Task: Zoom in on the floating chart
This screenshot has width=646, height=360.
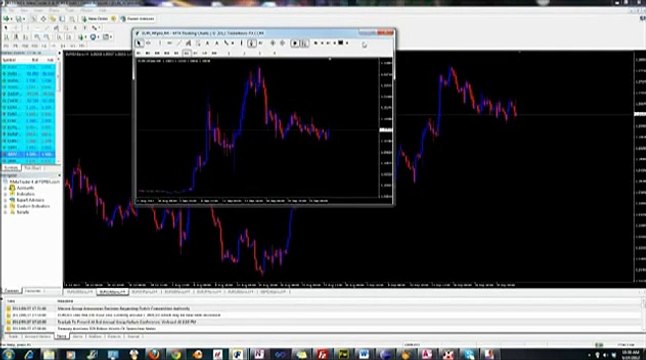Action: pos(273,43)
